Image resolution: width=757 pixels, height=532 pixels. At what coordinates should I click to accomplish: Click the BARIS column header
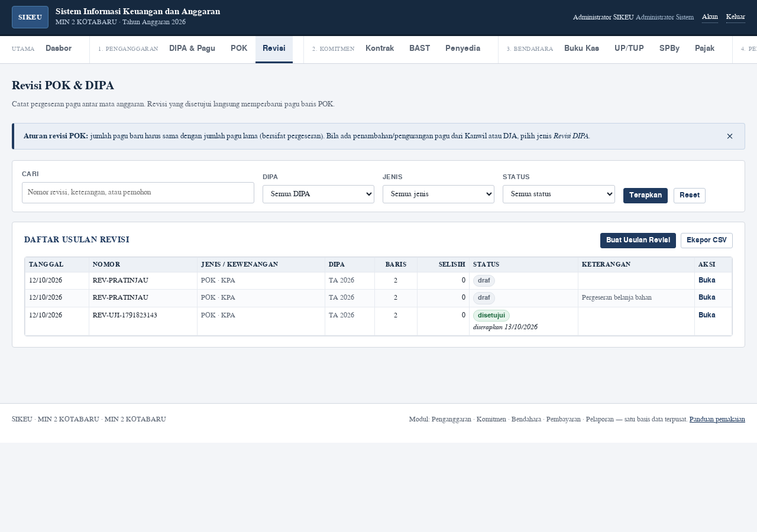396,264
